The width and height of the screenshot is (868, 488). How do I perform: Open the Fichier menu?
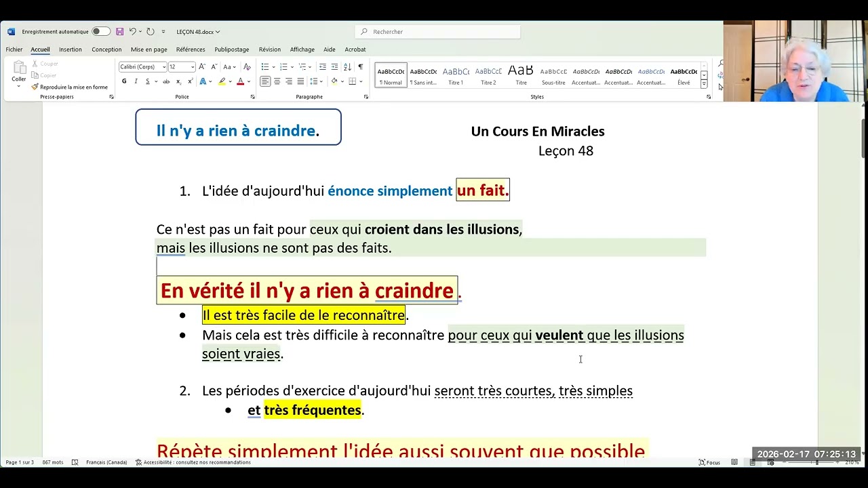[14, 49]
